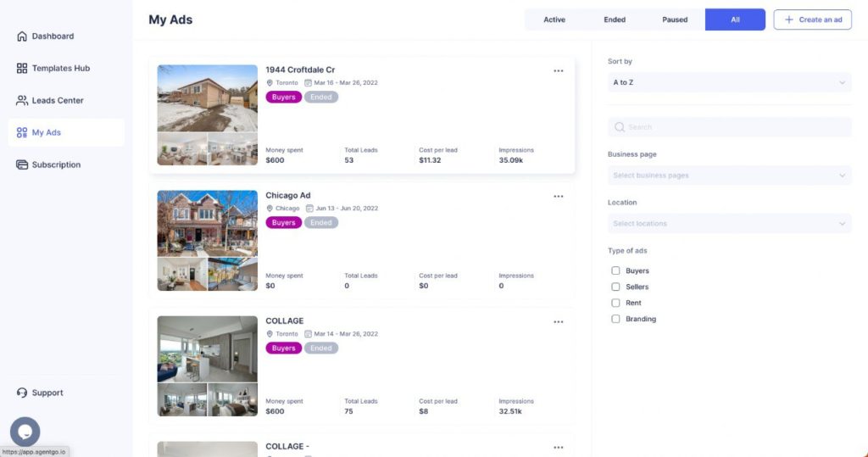
Task: Open the Chicago Ad house thumbnail
Action: [207, 224]
